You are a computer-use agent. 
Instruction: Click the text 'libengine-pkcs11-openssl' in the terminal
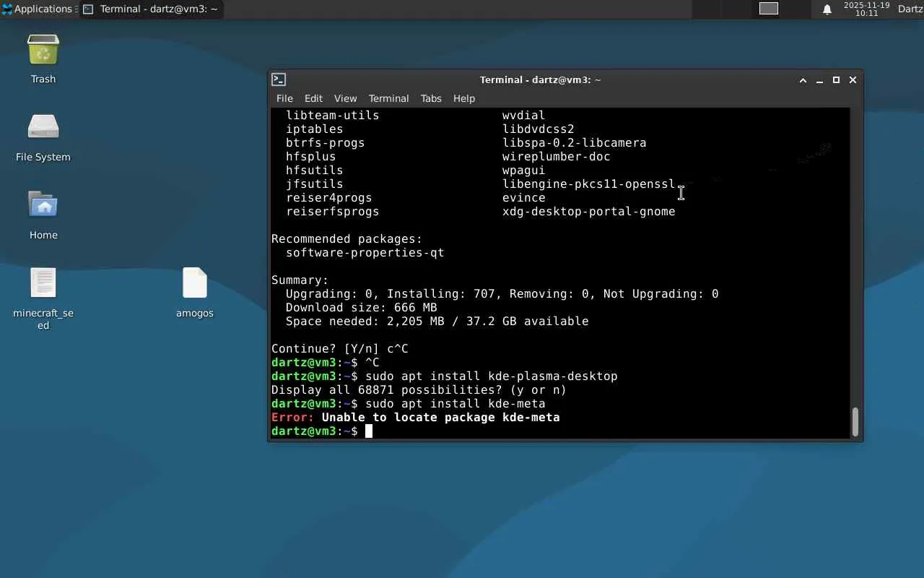point(589,184)
